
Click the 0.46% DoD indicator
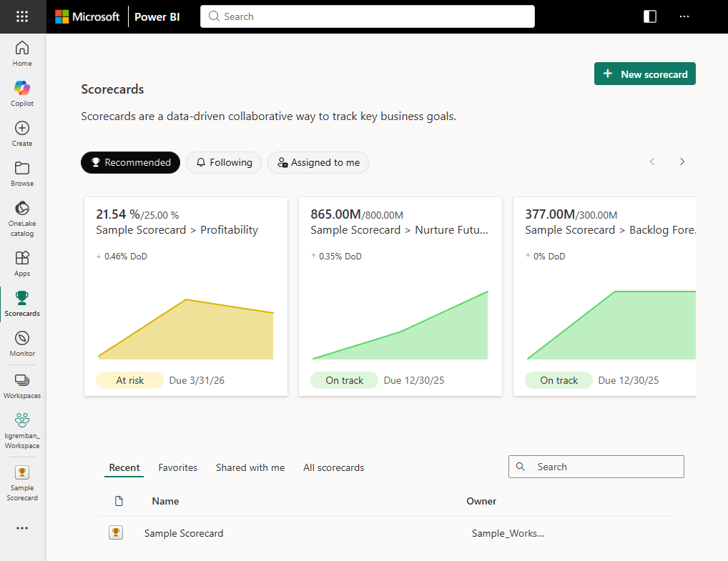point(122,256)
